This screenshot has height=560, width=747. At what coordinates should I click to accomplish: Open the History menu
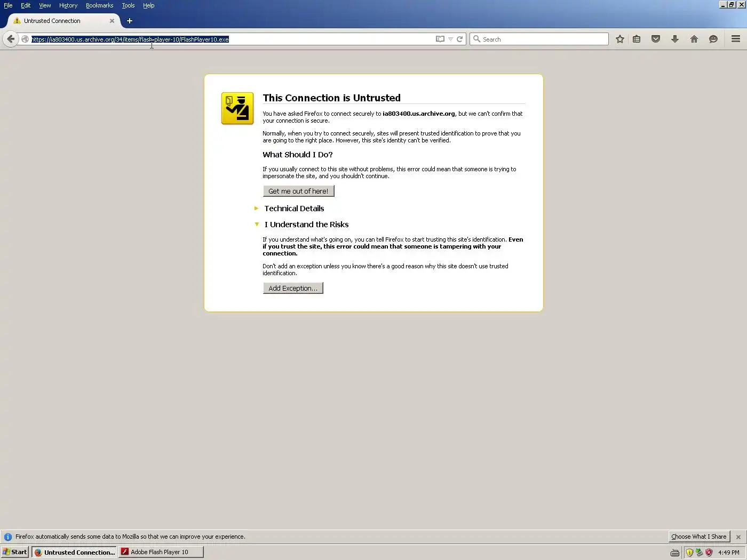tap(68, 5)
